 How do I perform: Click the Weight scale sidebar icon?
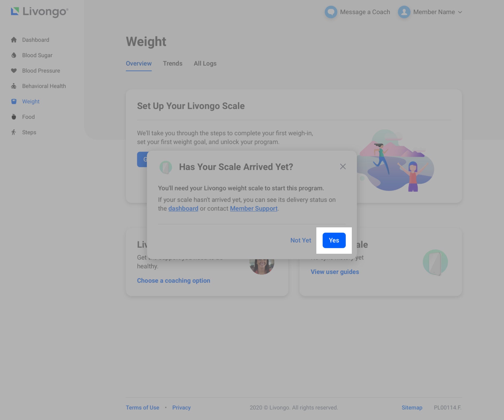click(14, 101)
